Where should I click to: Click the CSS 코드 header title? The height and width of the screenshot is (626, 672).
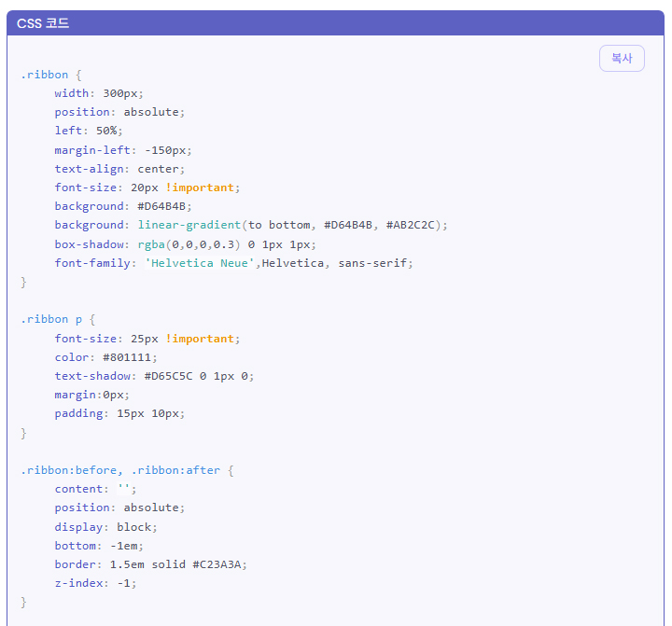(43, 23)
